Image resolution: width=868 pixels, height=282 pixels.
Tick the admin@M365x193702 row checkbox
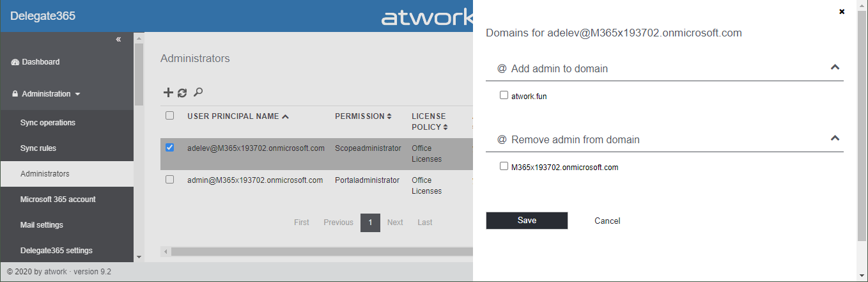169,180
